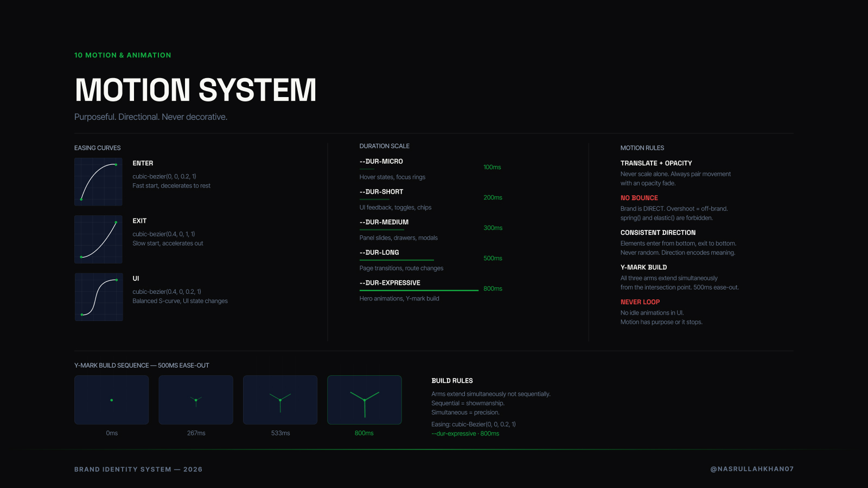Click the '500ms' duration value
This screenshot has width=868, height=488.
tap(493, 258)
